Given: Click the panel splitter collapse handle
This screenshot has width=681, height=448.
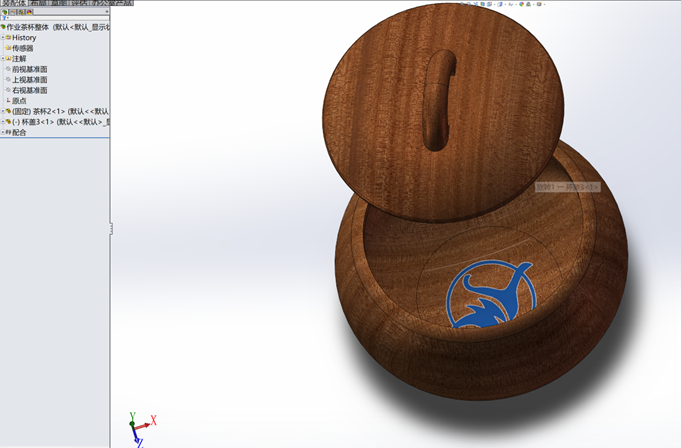Looking at the screenshot, I should coord(111,228).
